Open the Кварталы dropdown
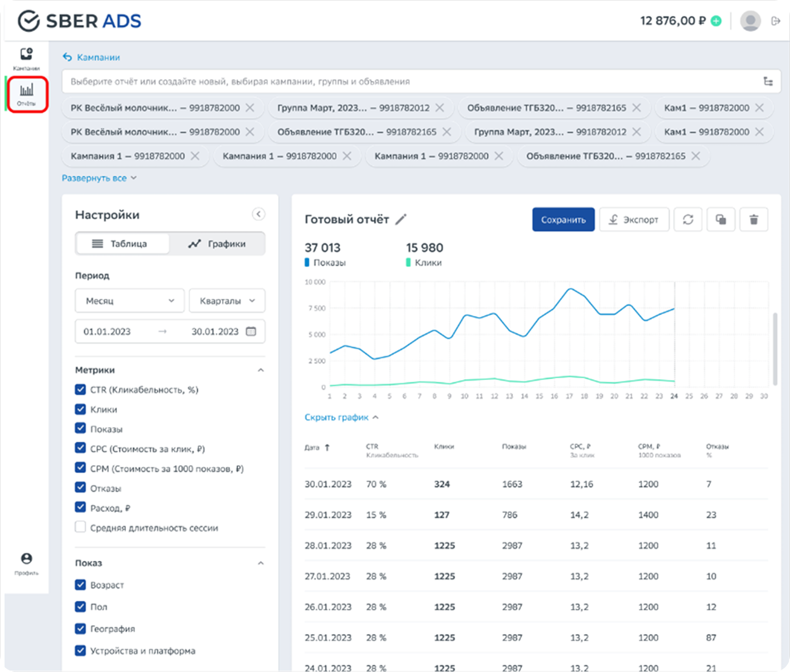790x672 pixels. coord(227,301)
